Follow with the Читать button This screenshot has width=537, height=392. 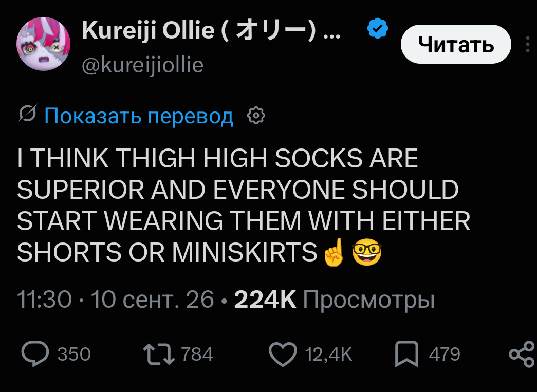(x=456, y=44)
